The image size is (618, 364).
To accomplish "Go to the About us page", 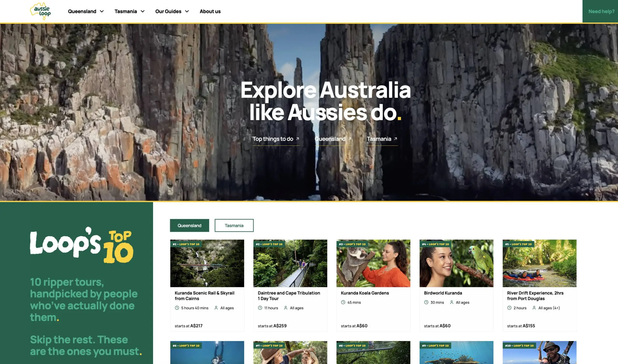I will (x=210, y=11).
